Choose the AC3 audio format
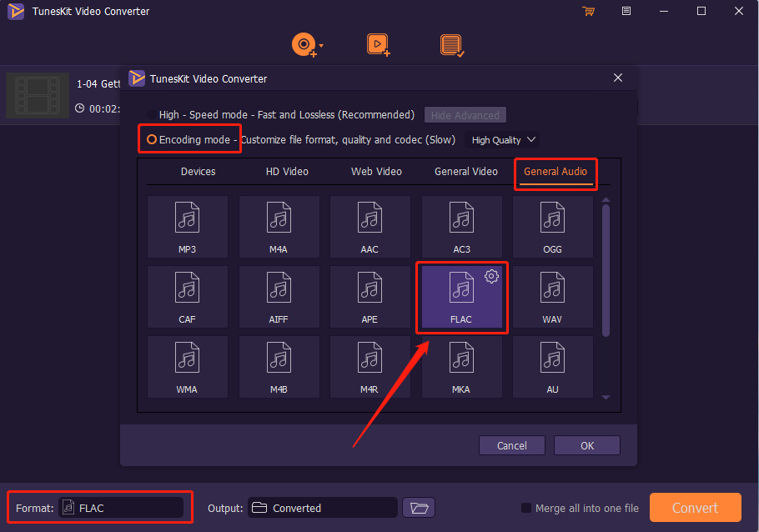759x532 pixels. tap(461, 227)
